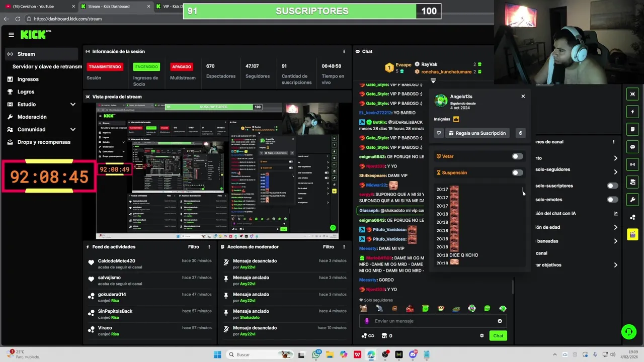Screen dimensions: 644x362
Task: Open the emoji picker in the message box
Action: click(x=500, y=321)
